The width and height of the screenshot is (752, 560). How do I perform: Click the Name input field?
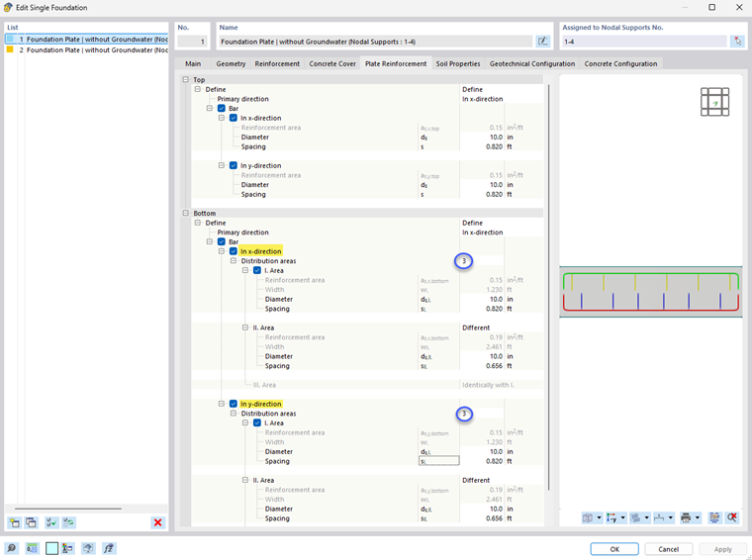376,42
